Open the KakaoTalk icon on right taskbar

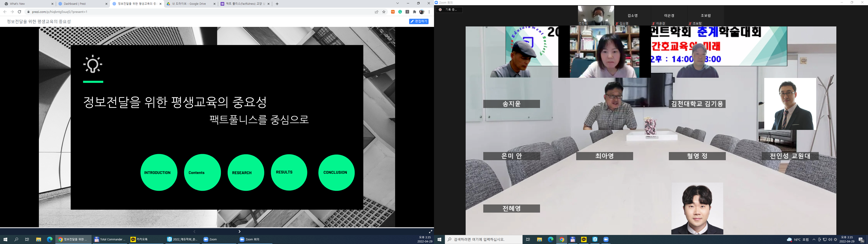point(584,240)
